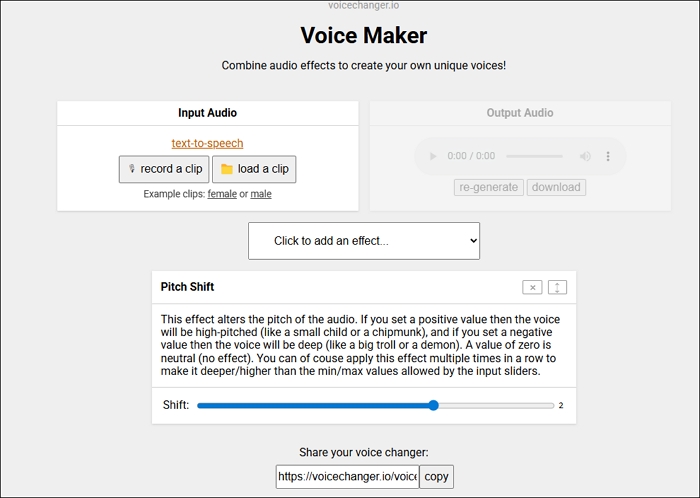
Task: Choose the male example clip
Action: coord(261,194)
